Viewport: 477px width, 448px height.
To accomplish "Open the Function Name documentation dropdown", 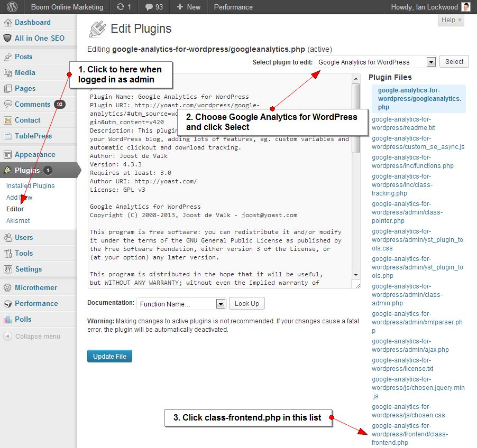I will click(x=181, y=304).
